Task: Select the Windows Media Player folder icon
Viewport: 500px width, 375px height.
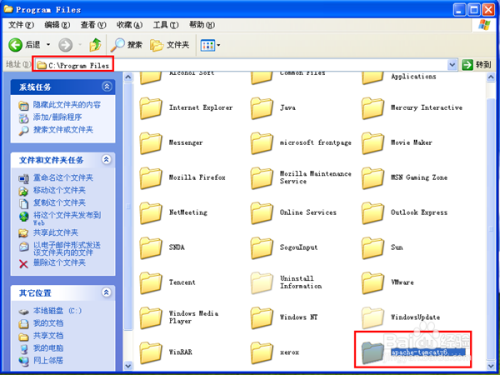Action: pyautogui.click(x=151, y=318)
